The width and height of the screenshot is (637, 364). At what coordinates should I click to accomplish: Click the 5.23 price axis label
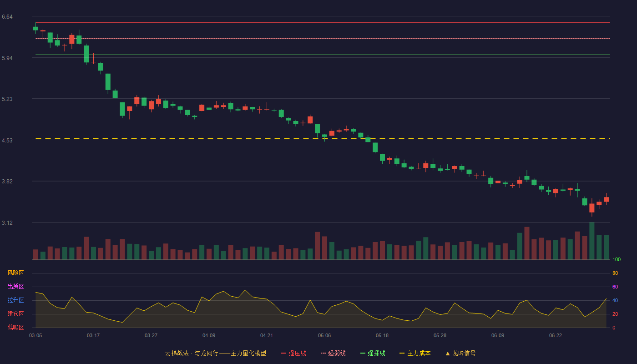click(x=7, y=99)
